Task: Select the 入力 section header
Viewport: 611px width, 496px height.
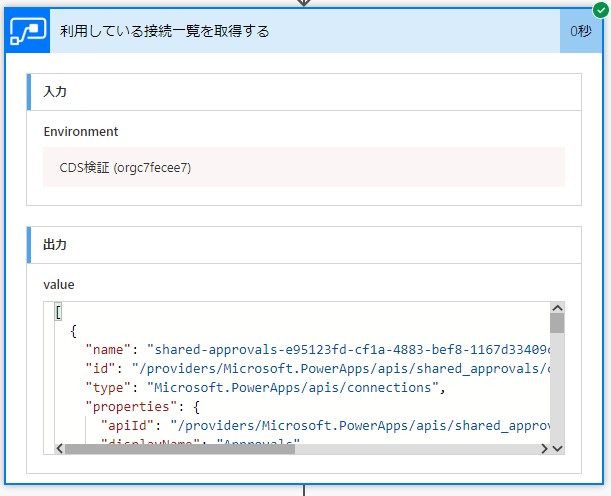Action: (x=304, y=92)
